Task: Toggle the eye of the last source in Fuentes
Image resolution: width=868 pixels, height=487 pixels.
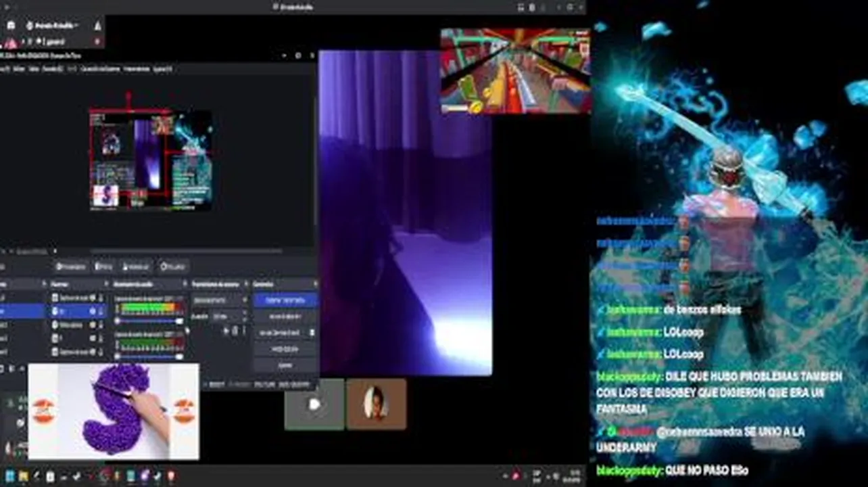Action: pyautogui.click(x=93, y=352)
